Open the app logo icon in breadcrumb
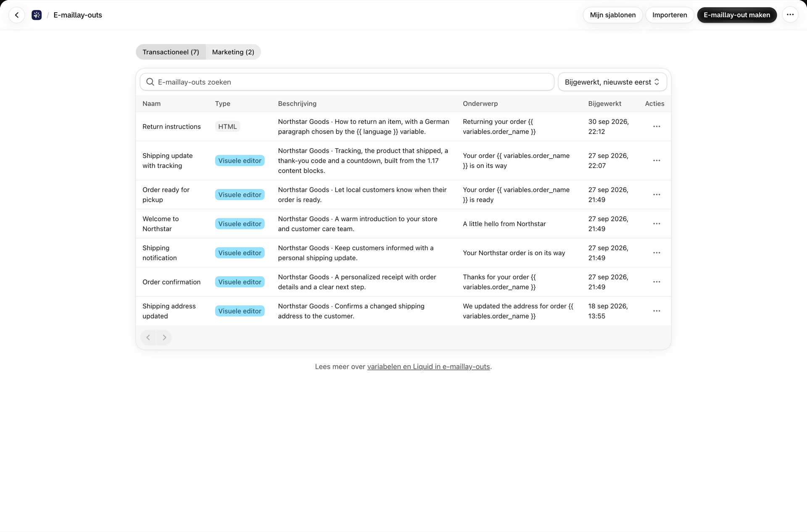 (37, 15)
